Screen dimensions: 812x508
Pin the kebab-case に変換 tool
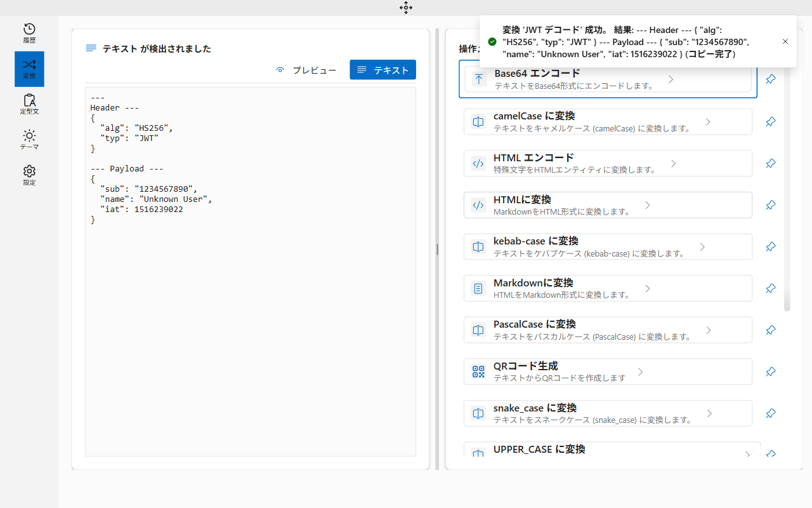770,246
